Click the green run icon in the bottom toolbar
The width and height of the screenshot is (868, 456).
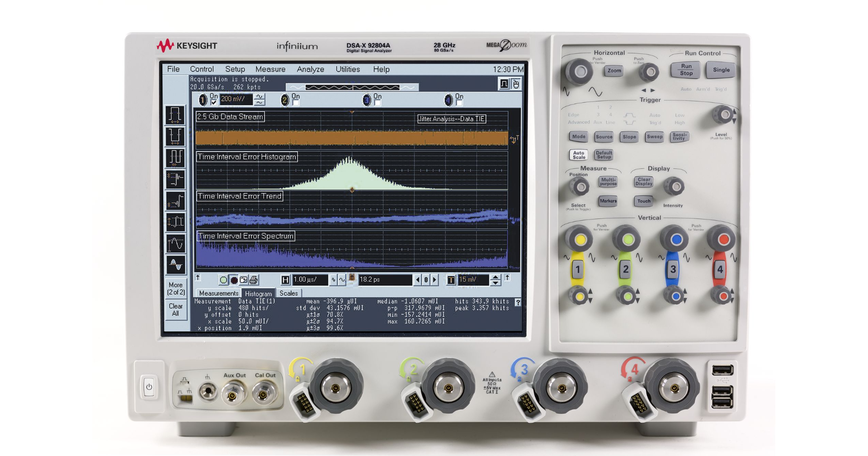pos(223,279)
